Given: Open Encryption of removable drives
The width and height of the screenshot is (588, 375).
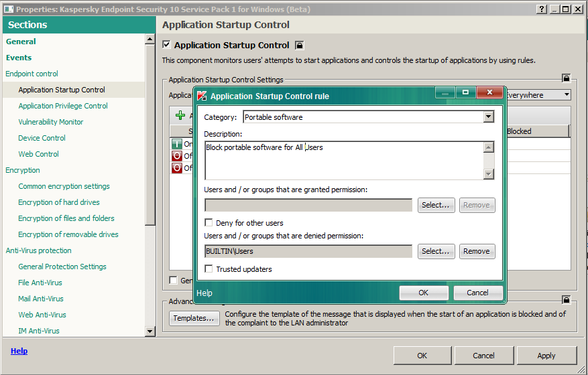Looking at the screenshot, I should (x=68, y=235).
